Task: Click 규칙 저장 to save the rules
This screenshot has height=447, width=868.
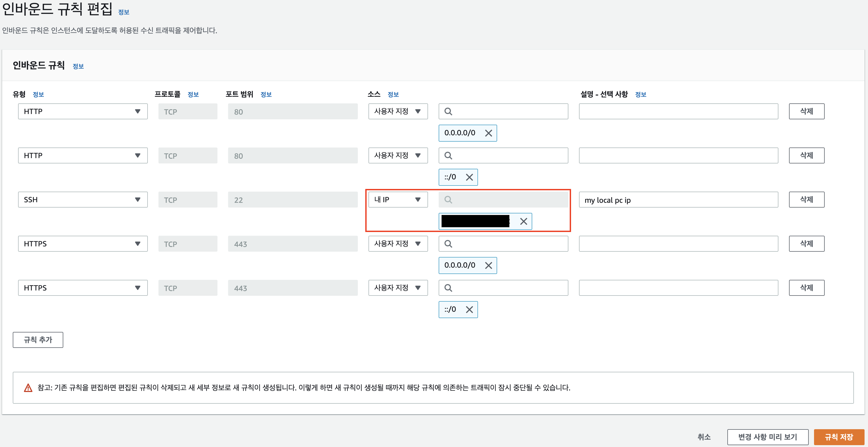Action: (839, 437)
